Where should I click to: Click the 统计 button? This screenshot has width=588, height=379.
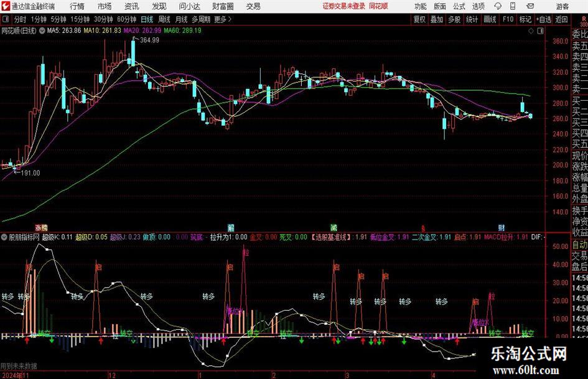(x=472, y=19)
